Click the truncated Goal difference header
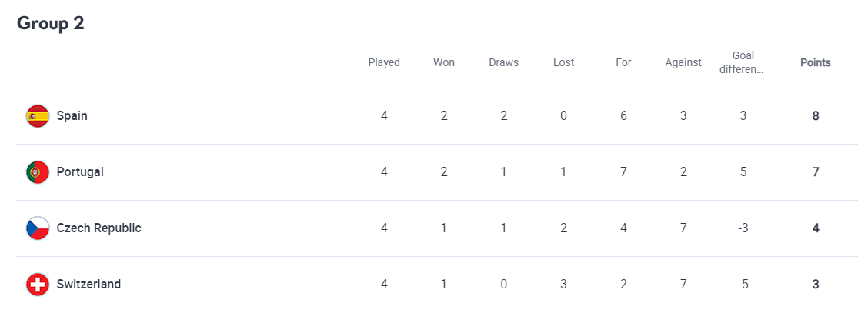The image size is (868, 313). click(x=743, y=63)
